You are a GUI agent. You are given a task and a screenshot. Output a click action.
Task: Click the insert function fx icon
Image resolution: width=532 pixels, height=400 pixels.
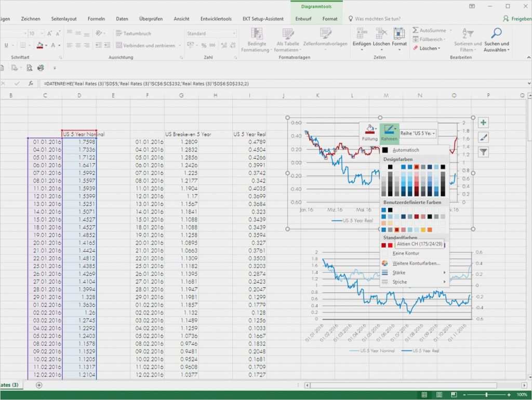coord(31,83)
